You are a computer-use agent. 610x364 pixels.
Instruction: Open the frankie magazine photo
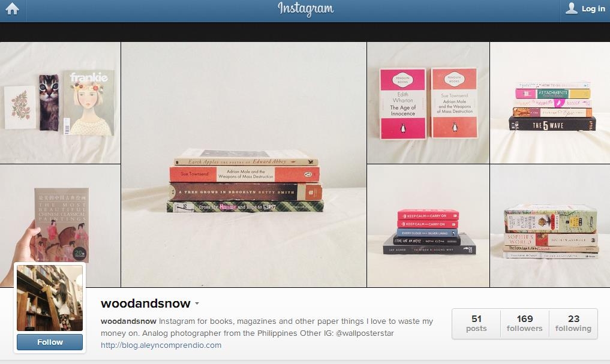(61, 103)
